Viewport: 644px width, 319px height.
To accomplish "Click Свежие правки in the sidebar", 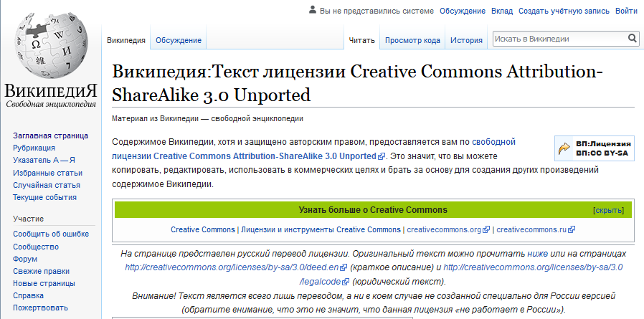I will [40, 271].
